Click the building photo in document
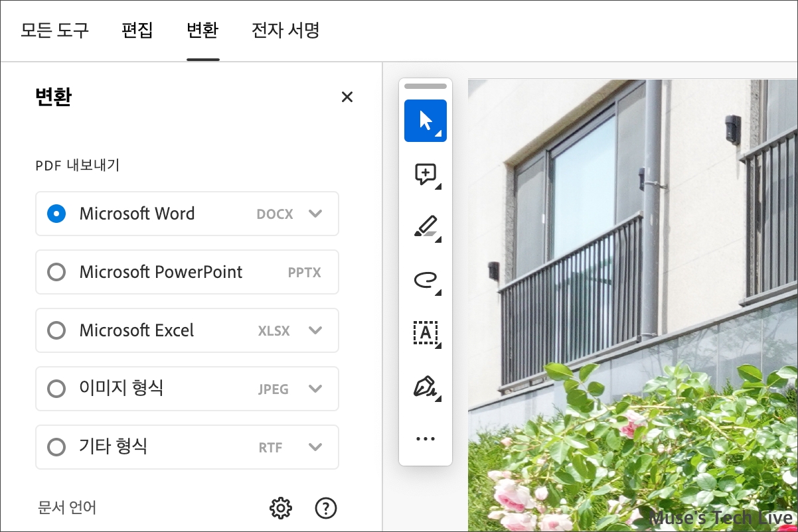798x532 pixels. click(633, 305)
